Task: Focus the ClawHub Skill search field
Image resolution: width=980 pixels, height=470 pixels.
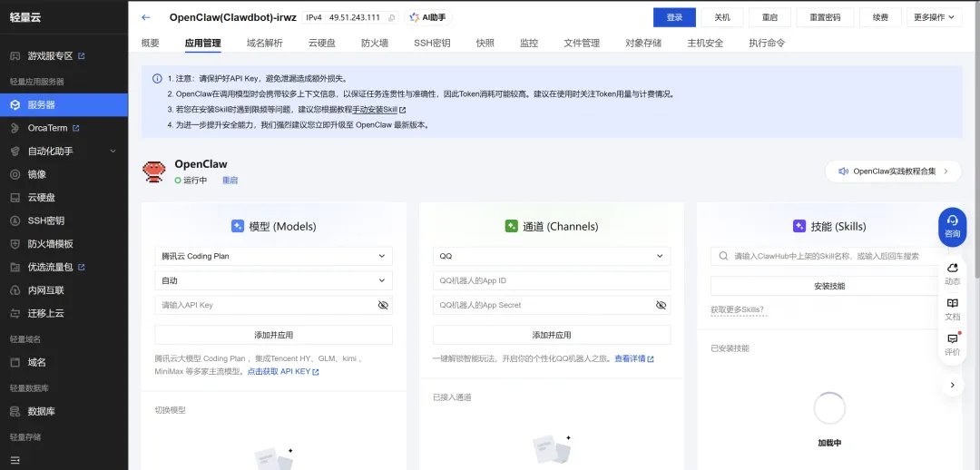Action: [829, 256]
